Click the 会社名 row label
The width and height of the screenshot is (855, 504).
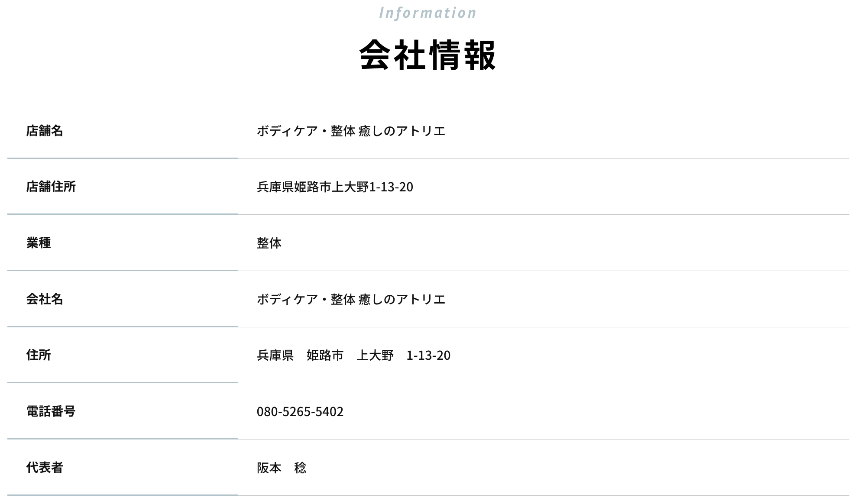coord(45,299)
